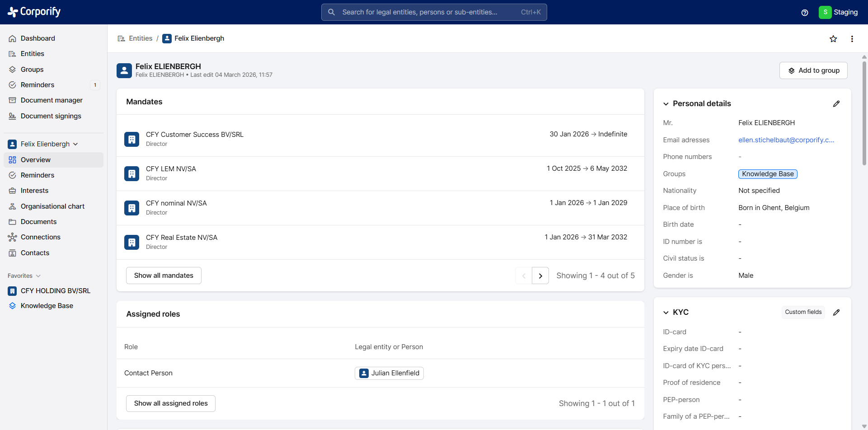Collapse the Personal details section
Image resolution: width=868 pixels, height=430 pixels.
(x=666, y=104)
